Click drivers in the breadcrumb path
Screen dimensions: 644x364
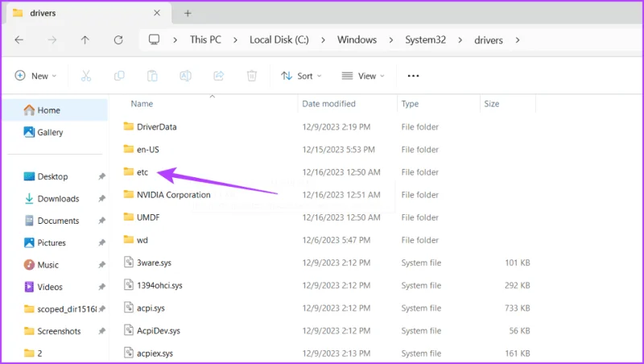(x=489, y=40)
